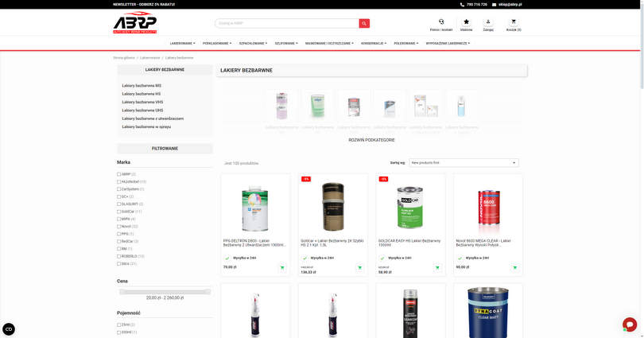Open the Koszyk shopping cart icon
The image size is (644, 338).
tap(514, 21)
